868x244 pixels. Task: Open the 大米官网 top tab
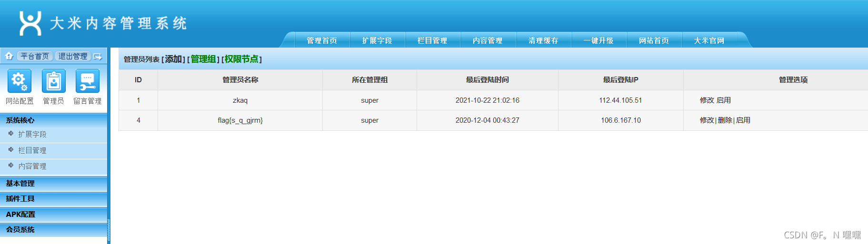click(x=709, y=40)
